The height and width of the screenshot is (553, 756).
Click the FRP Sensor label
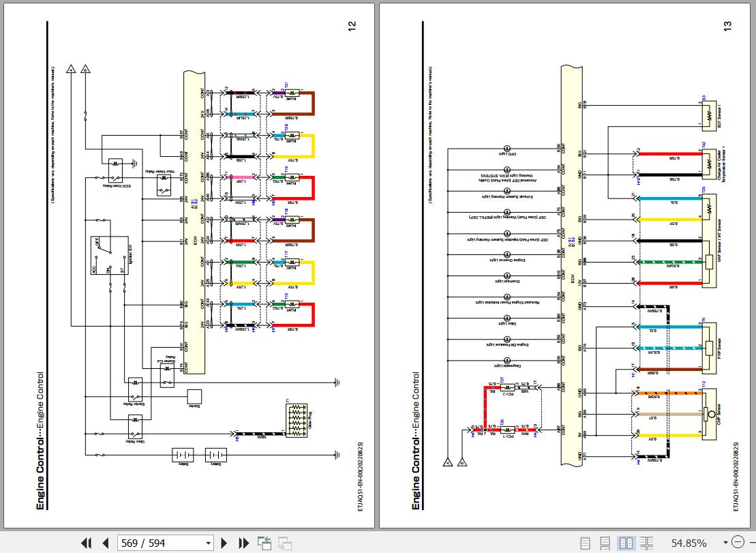[719, 348]
